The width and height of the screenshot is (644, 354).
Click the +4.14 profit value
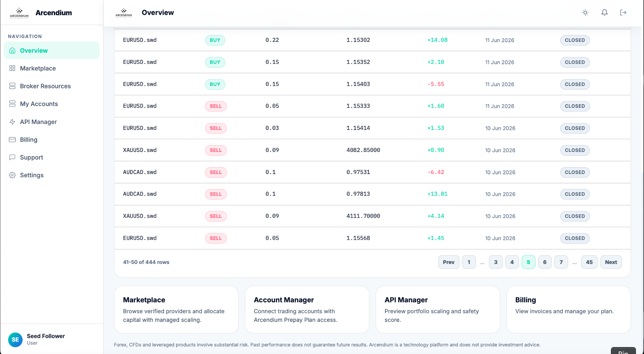436,216
